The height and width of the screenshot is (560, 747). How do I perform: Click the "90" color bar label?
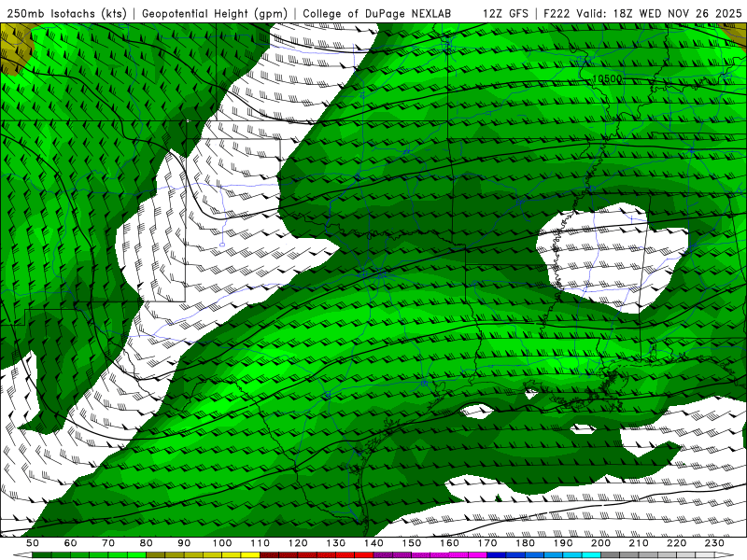click(x=184, y=543)
